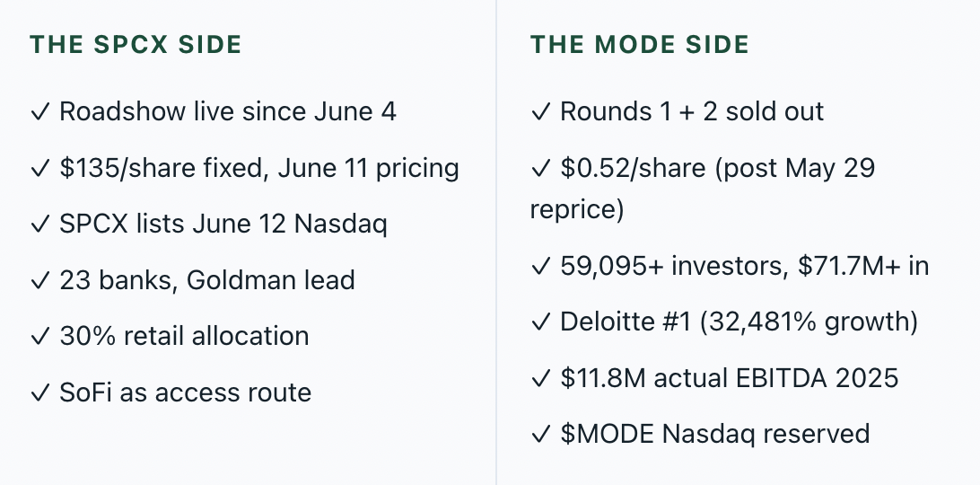Screen dimensions: 980x485
Task: Click checkmark next to $MODE Nasdaq reserved
Action: [x=540, y=434]
